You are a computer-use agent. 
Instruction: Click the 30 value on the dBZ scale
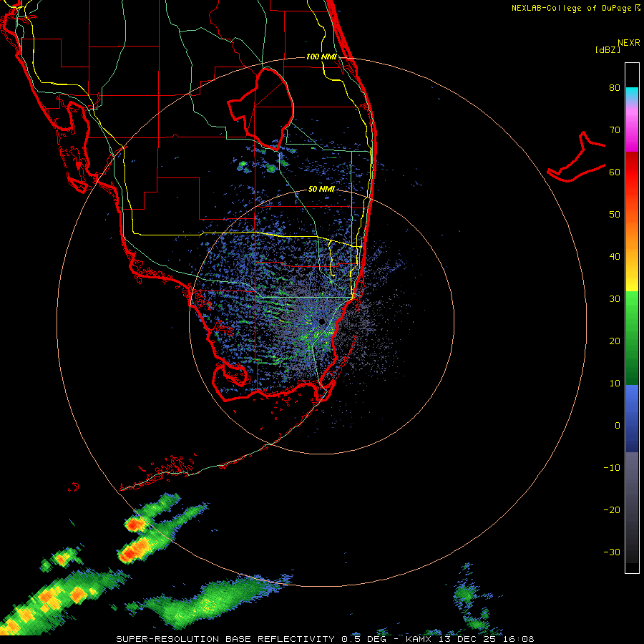click(x=615, y=299)
